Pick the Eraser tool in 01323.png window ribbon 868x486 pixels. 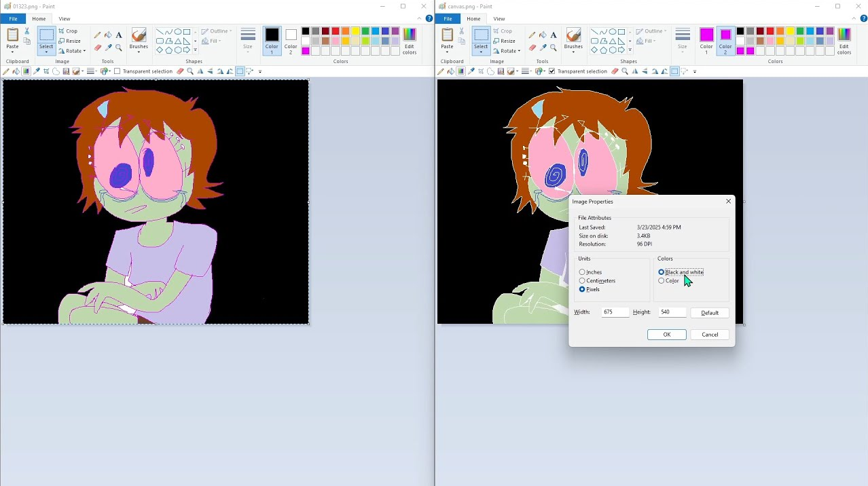click(98, 48)
